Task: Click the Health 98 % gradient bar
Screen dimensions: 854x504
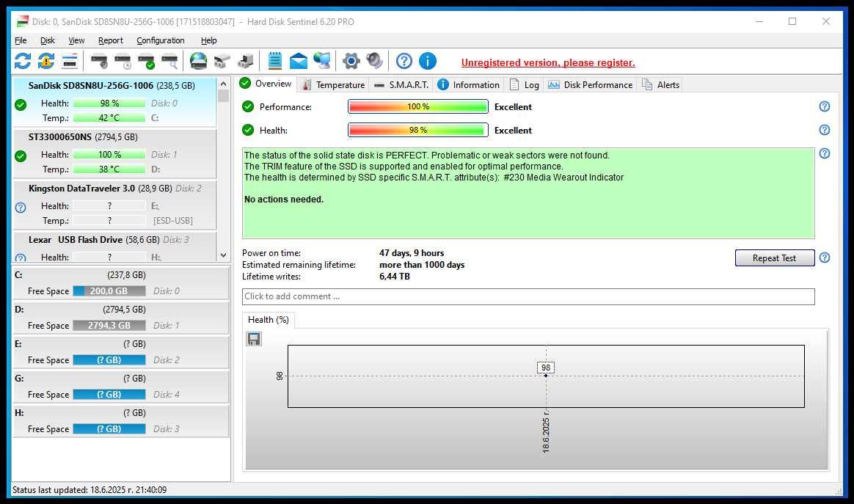Action: 417,131
